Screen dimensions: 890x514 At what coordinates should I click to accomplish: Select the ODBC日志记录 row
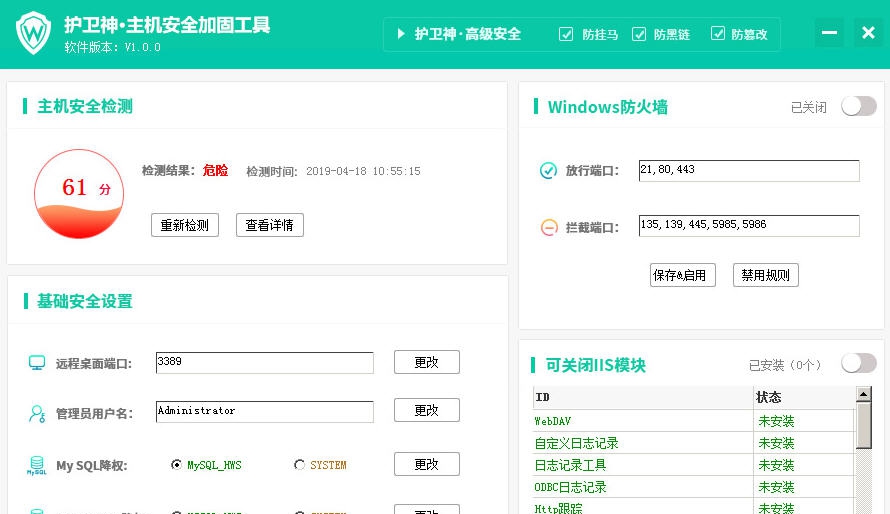pos(694,487)
